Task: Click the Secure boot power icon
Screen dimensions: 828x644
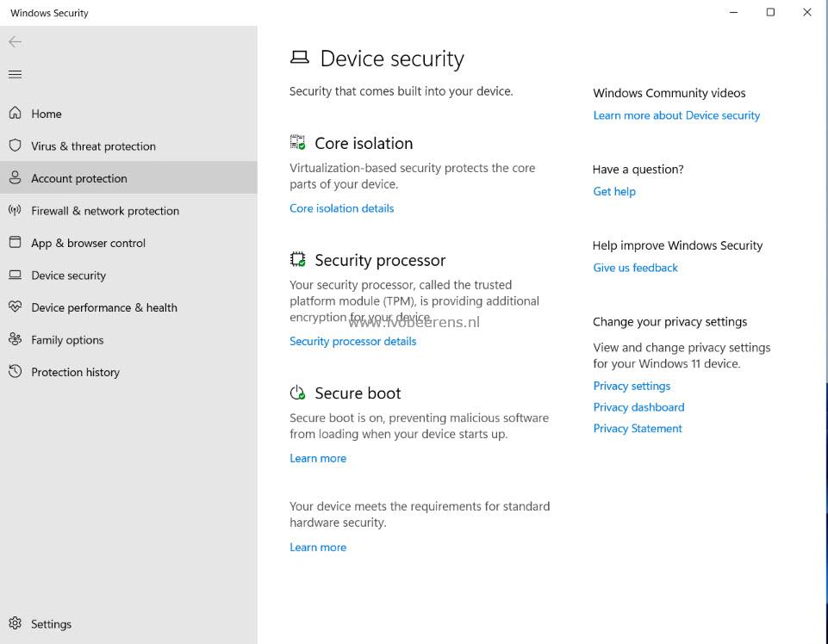Action: 298,393
